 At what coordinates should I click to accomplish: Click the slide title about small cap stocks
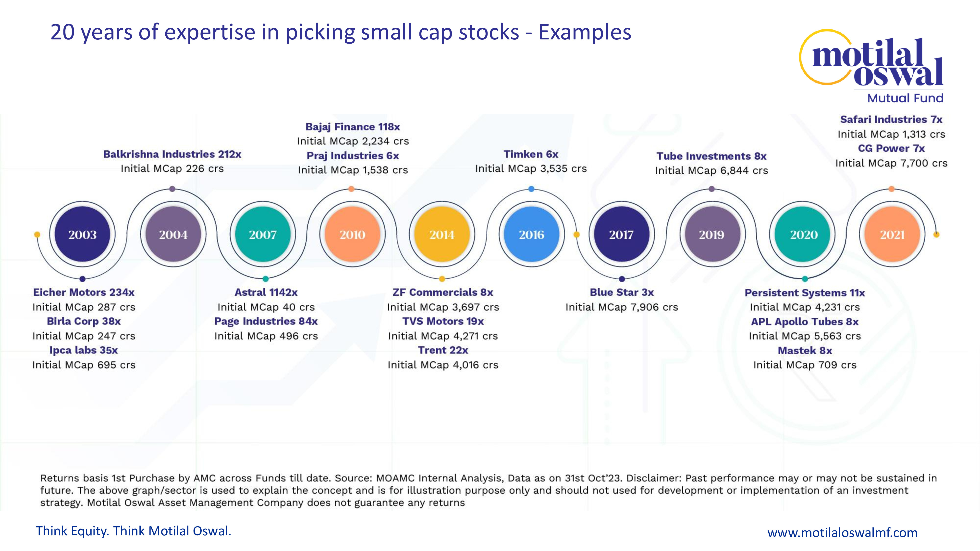(341, 32)
